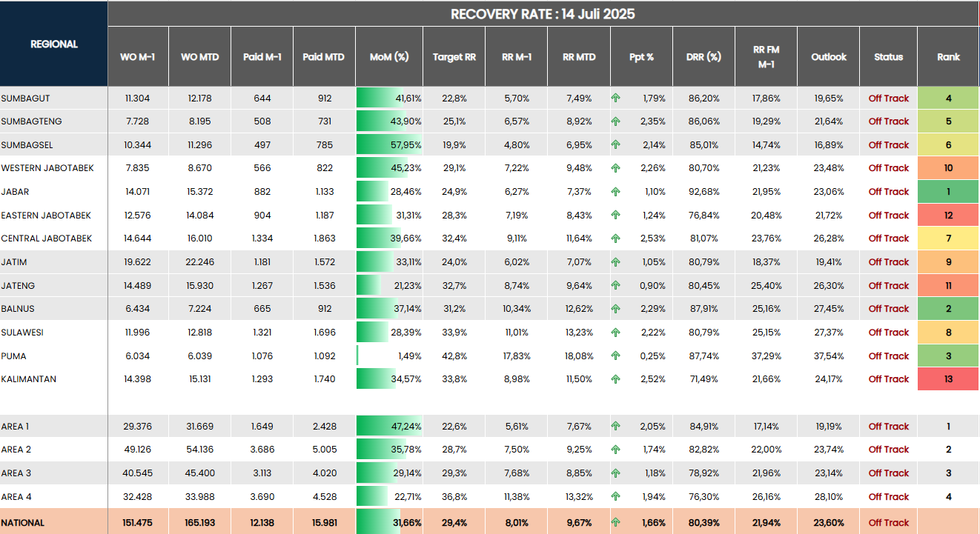Screen dimensions: 980x534
Task: Select the WESTERN JABOTABEK region name cell
Action: point(47,168)
